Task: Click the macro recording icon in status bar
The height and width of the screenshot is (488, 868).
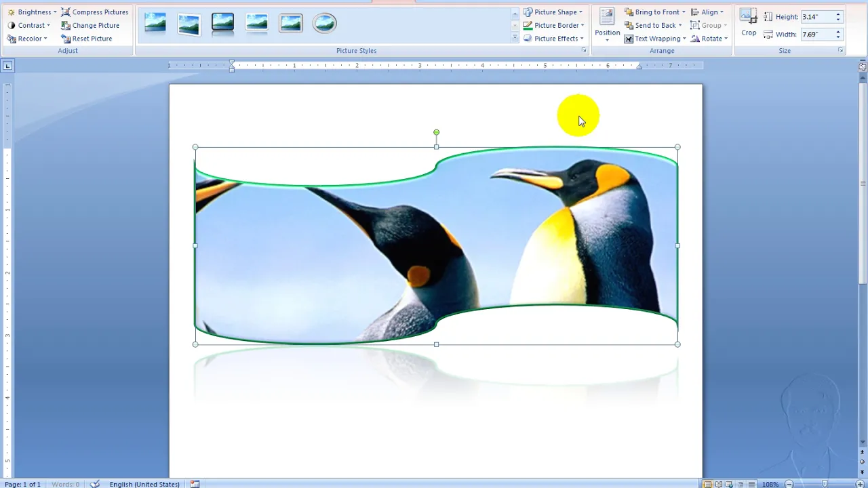Action: pyautogui.click(x=195, y=484)
